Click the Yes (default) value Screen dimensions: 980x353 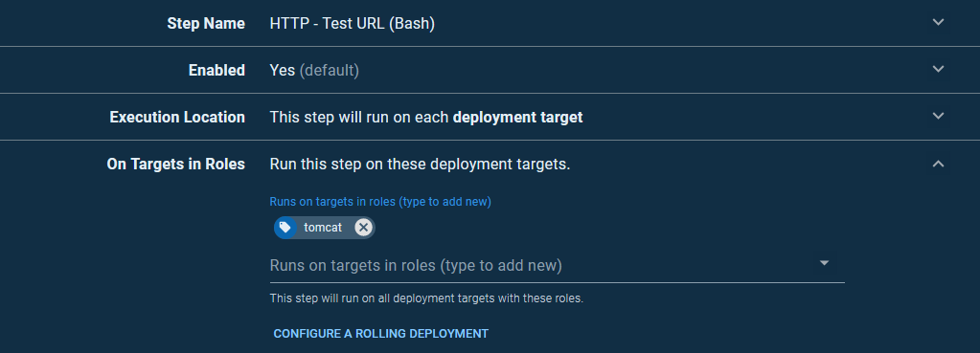pos(314,71)
